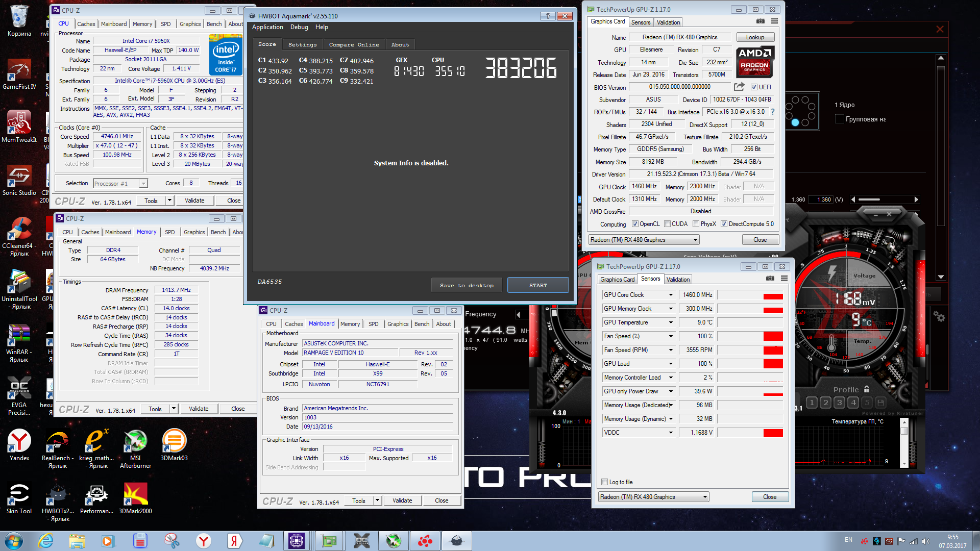Open Sonic Studio desktop icon
This screenshot has height=551, width=980.
click(x=19, y=180)
